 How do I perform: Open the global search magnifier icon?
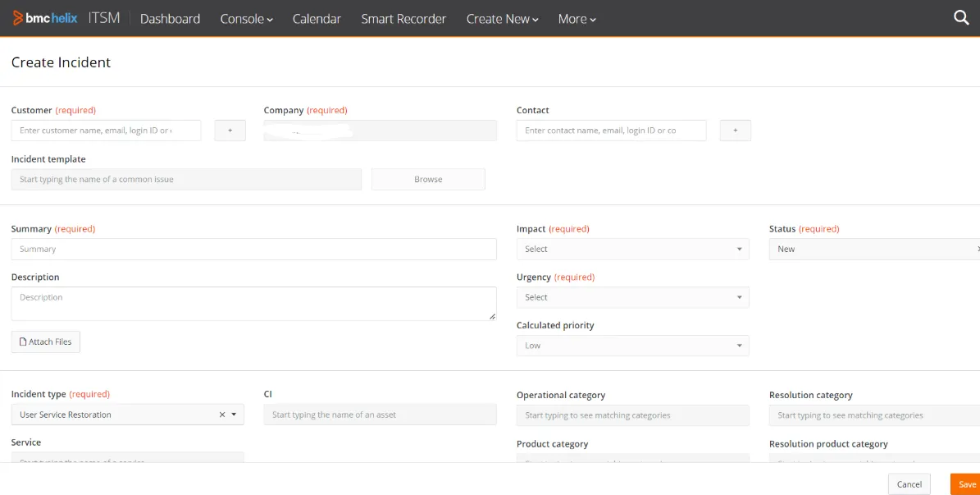[x=960, y=16]
